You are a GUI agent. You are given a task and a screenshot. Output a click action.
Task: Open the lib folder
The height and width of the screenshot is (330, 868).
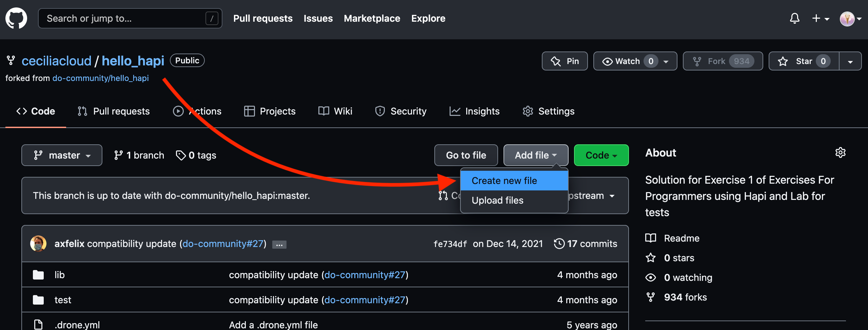[59, 275]
